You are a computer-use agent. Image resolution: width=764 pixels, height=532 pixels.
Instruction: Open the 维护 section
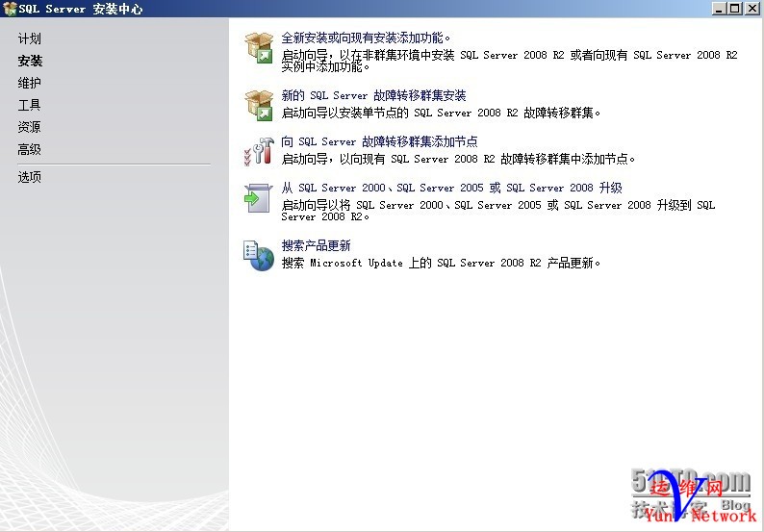[29, 83]
